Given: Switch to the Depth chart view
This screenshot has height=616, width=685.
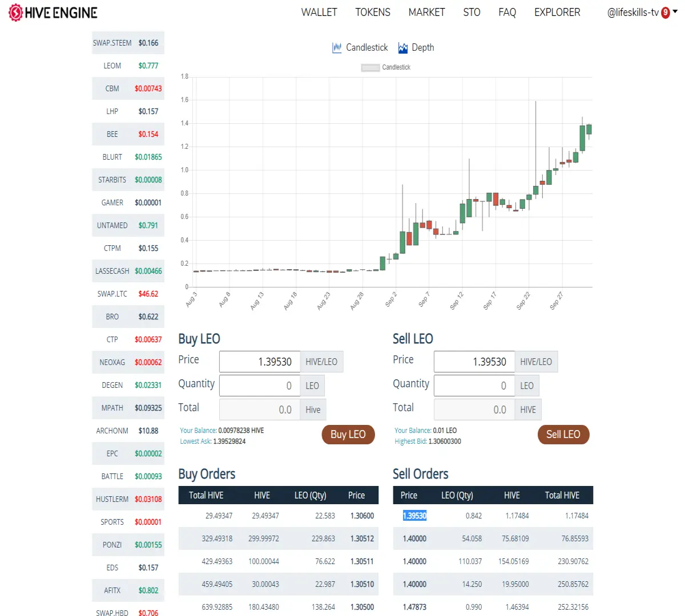Looking at the screenshot, I should tap(416, 48).
